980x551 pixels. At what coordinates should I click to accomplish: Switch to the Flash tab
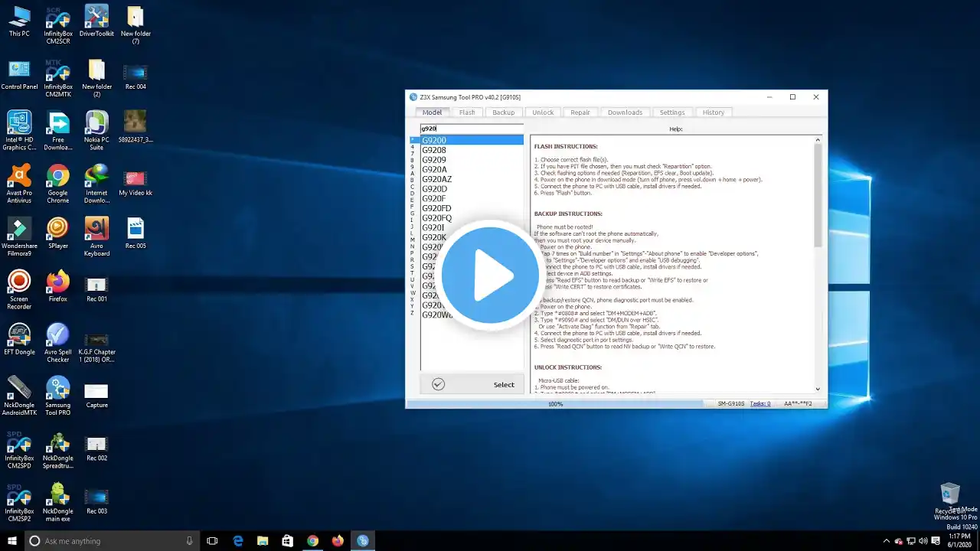point(467,112)
